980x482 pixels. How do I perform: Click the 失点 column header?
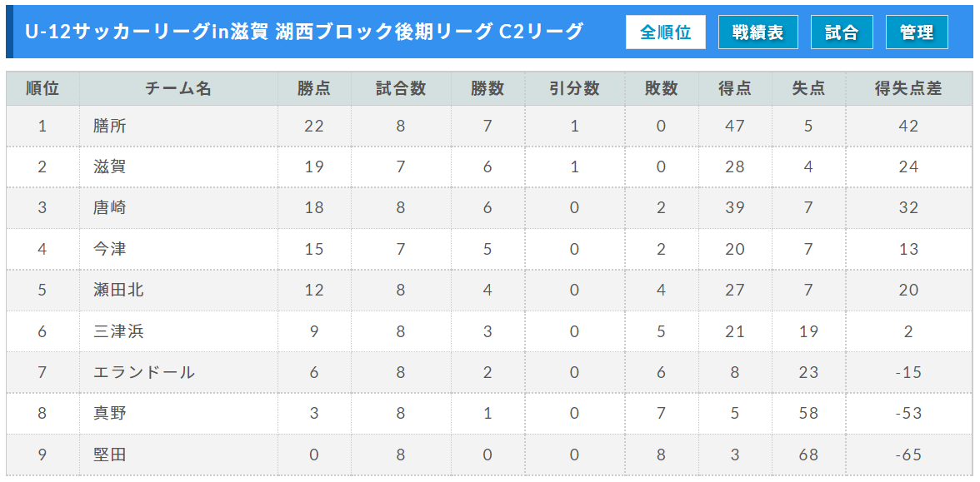coord(808,88)
